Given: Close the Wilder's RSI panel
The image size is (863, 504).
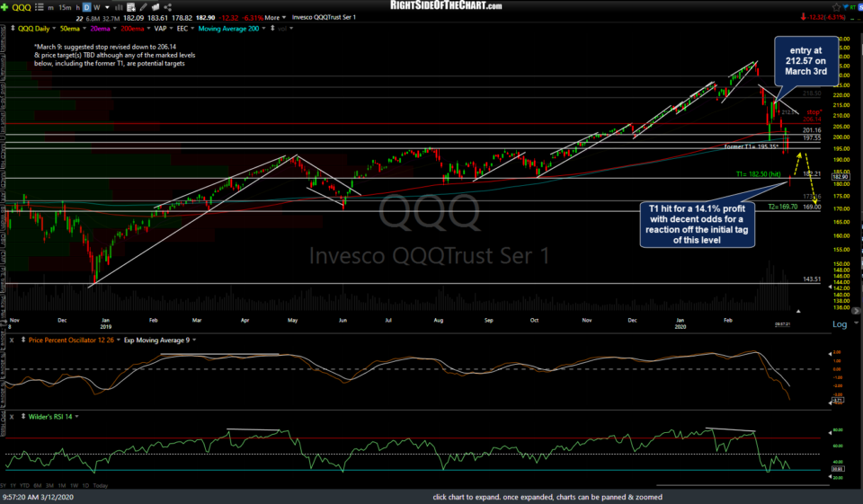Looking at the screenshot, I should 12,417.
